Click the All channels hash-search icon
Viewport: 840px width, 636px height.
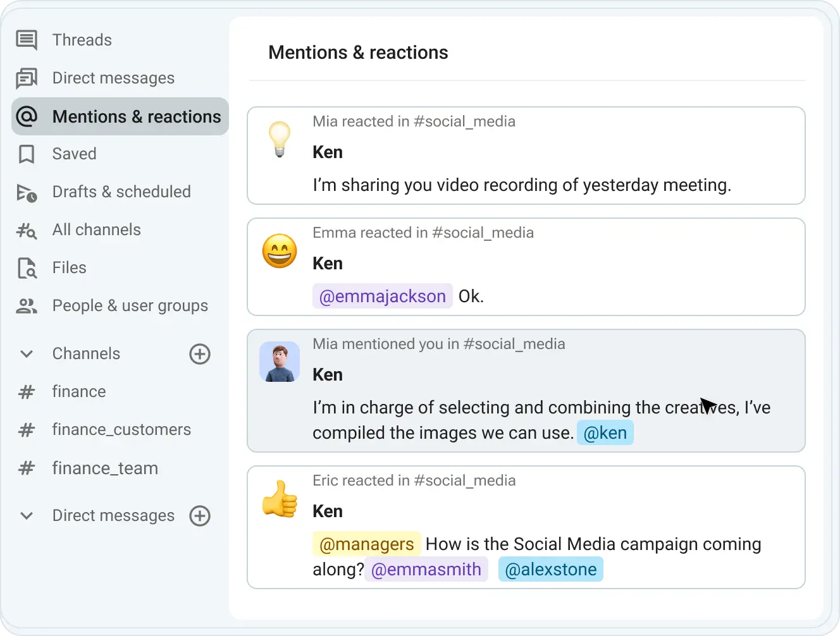coord(27,230)
